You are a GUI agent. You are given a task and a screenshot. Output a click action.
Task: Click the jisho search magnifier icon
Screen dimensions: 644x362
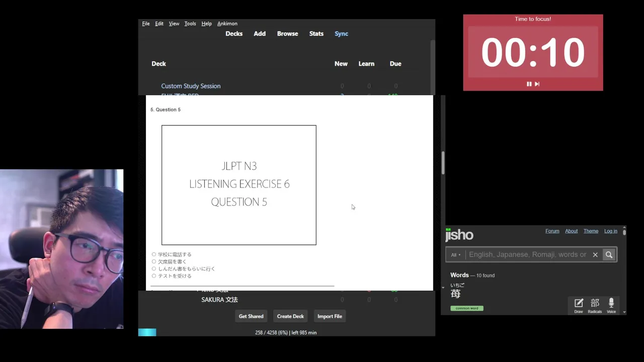click(609, 254)
